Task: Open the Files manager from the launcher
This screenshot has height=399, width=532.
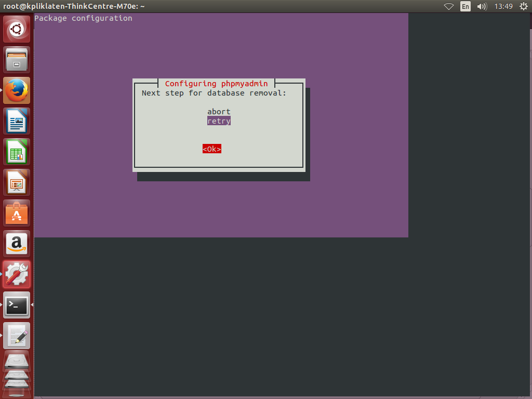Action: pyautogui.click(x=17, y=60)
